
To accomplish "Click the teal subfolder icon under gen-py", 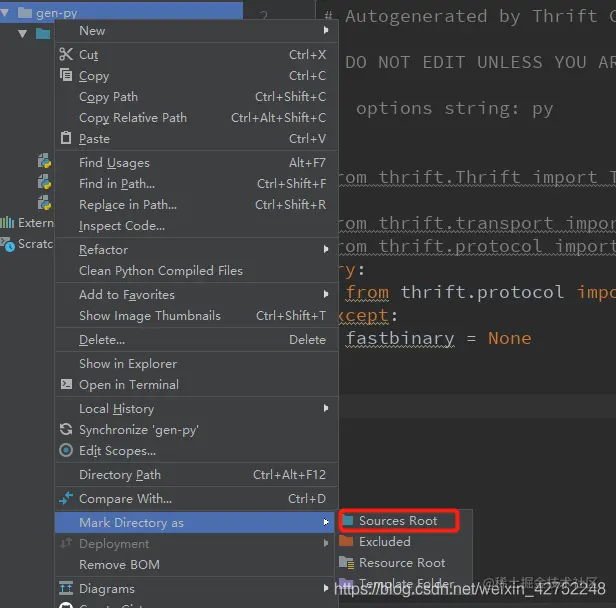I will click(x=43, y=34).
